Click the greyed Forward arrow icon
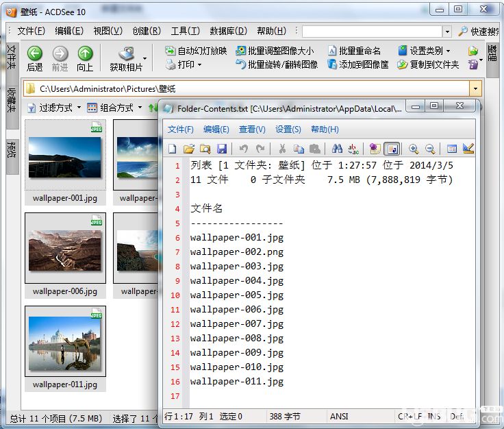Viewport: 504px width, 429px height. pos(60,53)
